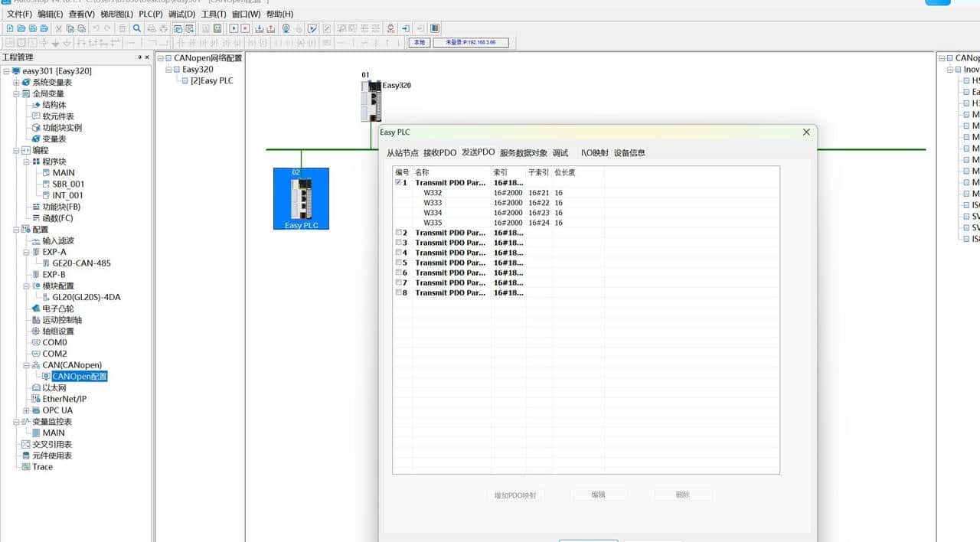Select the Easy PLC slave node icon
The image size is (980, 542).
(x=301, y=199)
